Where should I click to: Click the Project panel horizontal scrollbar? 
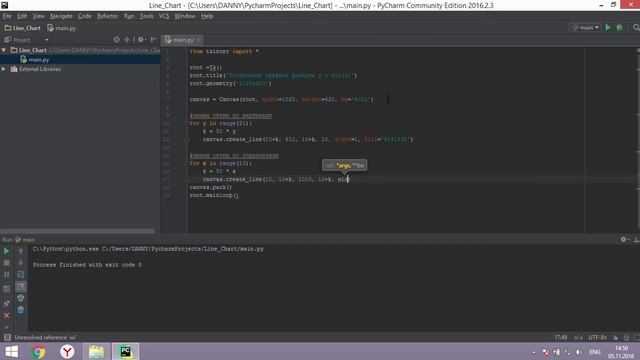(x=78, y=231)
